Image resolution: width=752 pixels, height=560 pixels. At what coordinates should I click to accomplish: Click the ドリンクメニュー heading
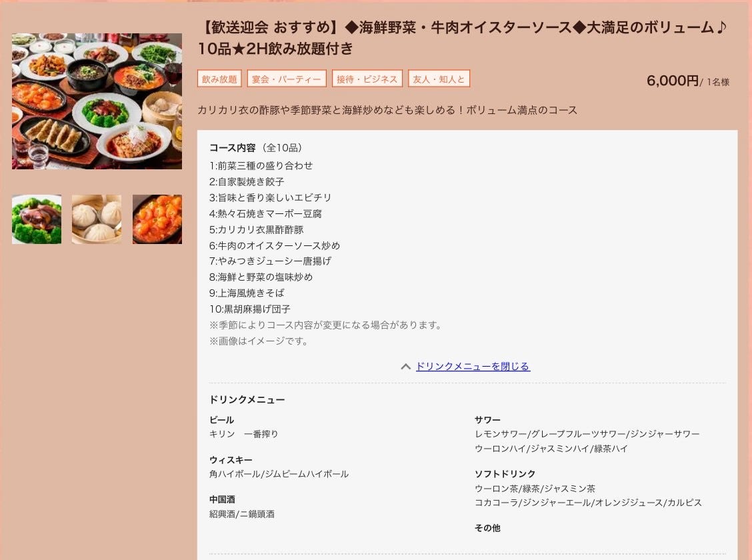[247, 399]
